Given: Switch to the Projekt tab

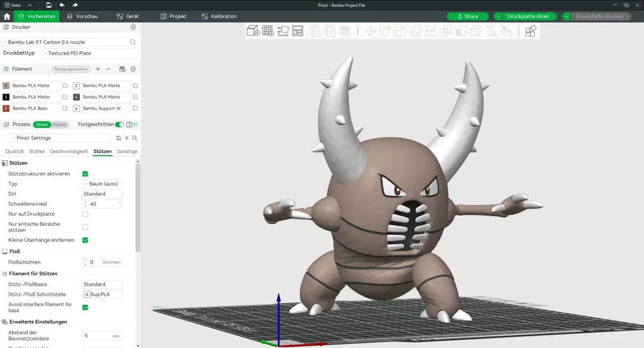Looking at the screenshot, I should coord(173,17).
